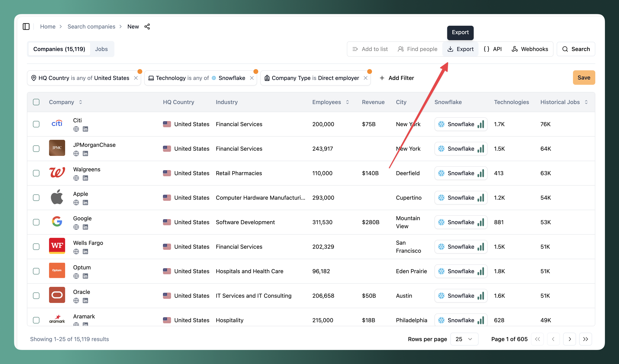Open the rows per page dropdown
The image size is (619, 364).
pos(464,339)
